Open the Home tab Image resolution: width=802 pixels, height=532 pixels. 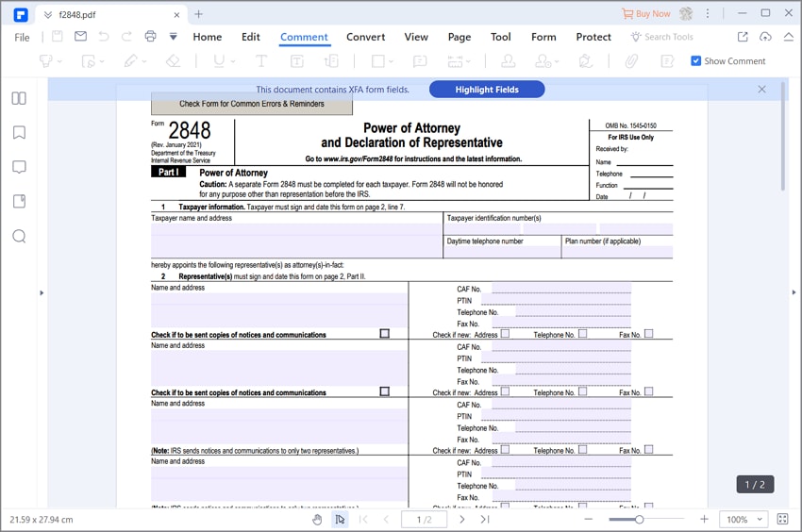pyautogui.click(x=208, y=37)
